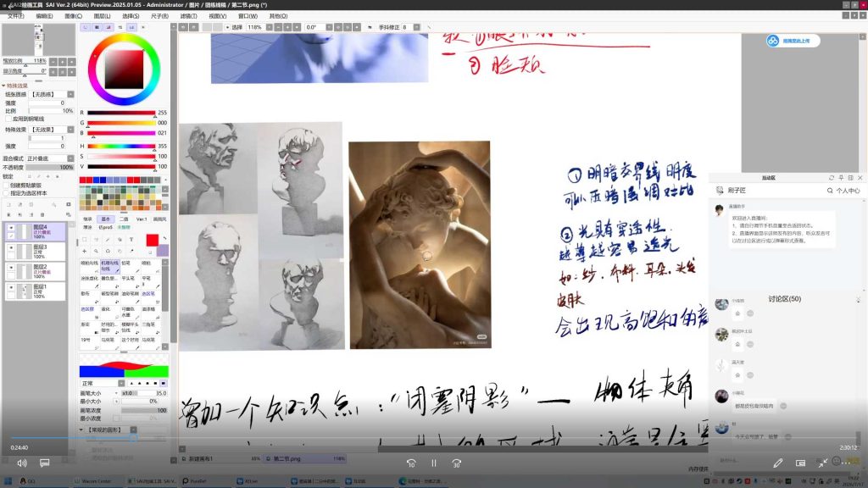The image size is (868, 488).
Task: Collapse the 特殊效果 section expander
Action: (3, 86)
